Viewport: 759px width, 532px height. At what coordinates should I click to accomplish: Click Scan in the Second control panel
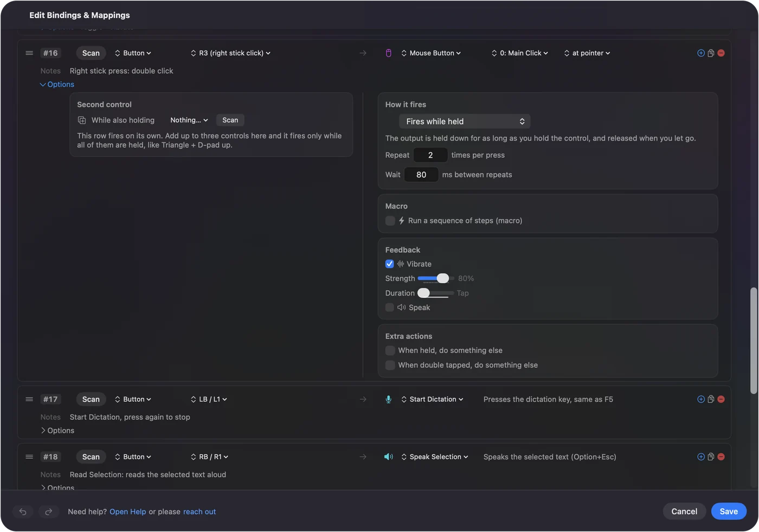click(230, 120)
